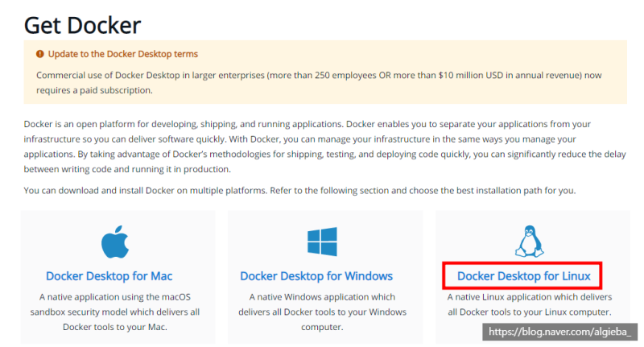This screenshot has width=644, height=347.
Task: Open the Docker Desktop for Linux link
Action: (524, 276)
